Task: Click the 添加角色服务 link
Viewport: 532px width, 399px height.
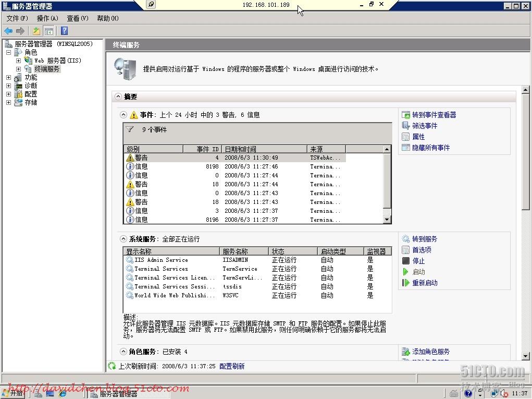Action: [x=431, y=352]
